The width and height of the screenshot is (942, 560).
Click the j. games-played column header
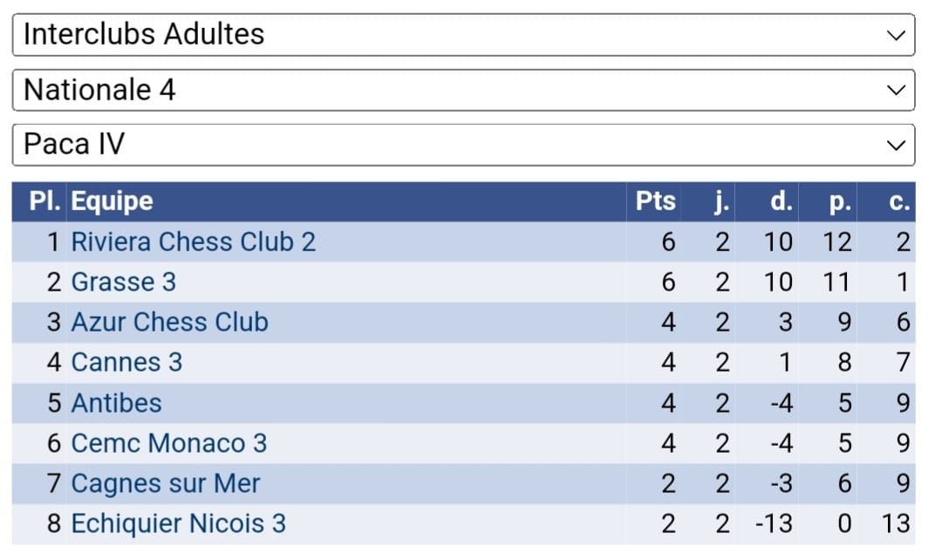coord(721,201)
